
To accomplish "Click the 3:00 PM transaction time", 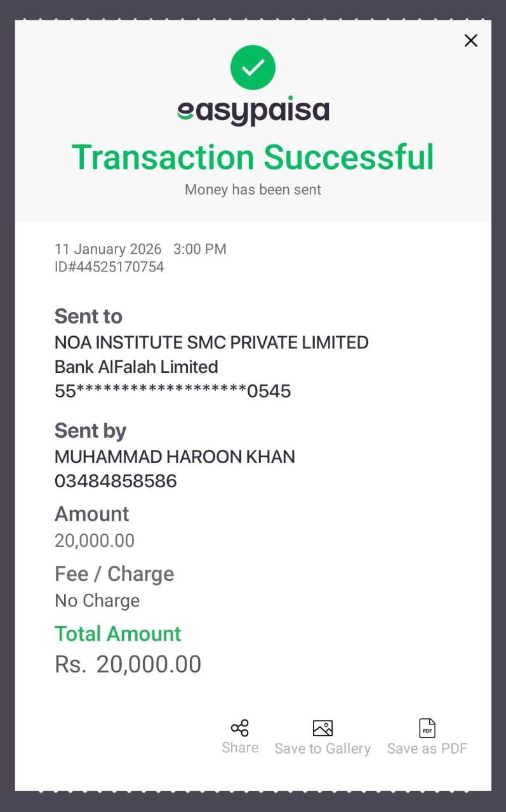I will [x=200, y=249].
